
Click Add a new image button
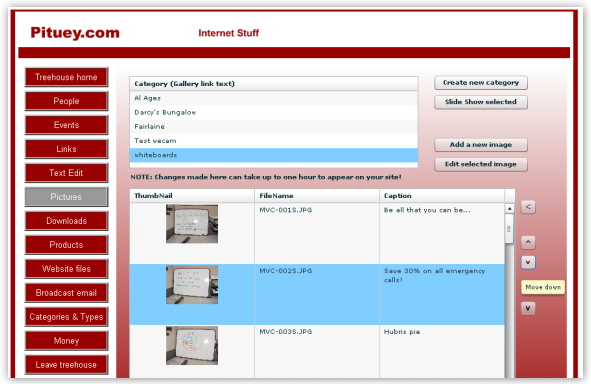(x=481, y=145)
